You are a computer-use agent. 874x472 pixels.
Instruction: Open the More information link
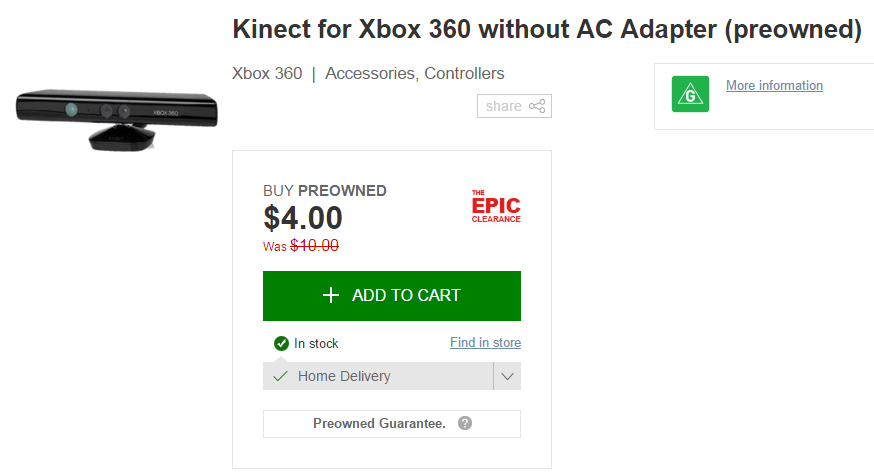774,85
